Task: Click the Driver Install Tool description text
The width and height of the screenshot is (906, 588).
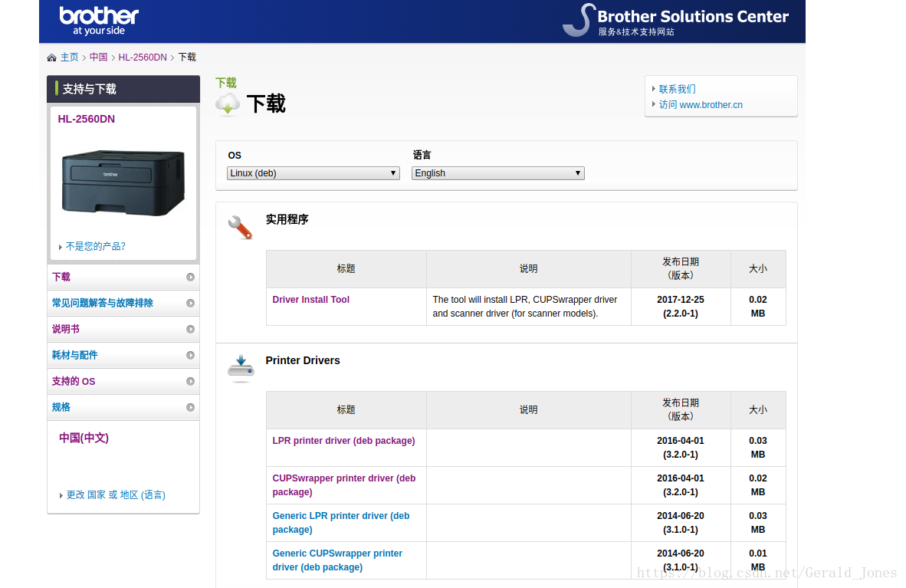Action: pyautogui.click(x=524, y=307)
